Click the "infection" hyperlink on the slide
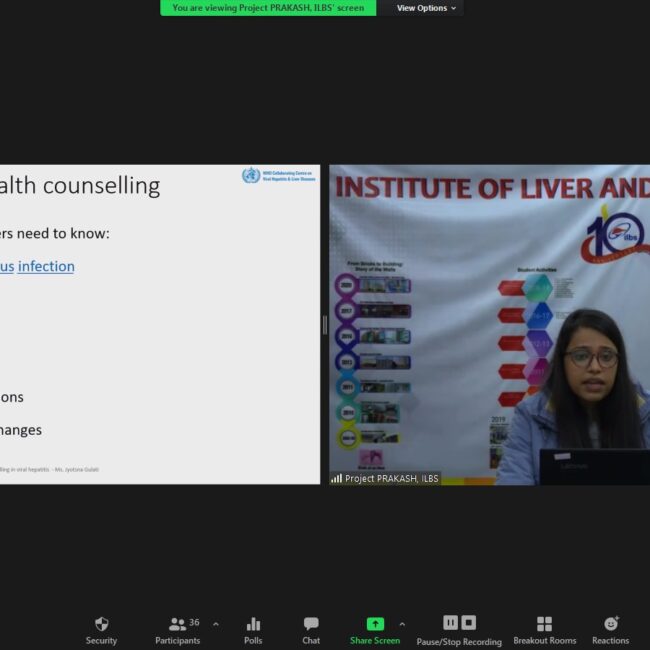This screenshot has height=650, width=650. click(x=46, y=266)
